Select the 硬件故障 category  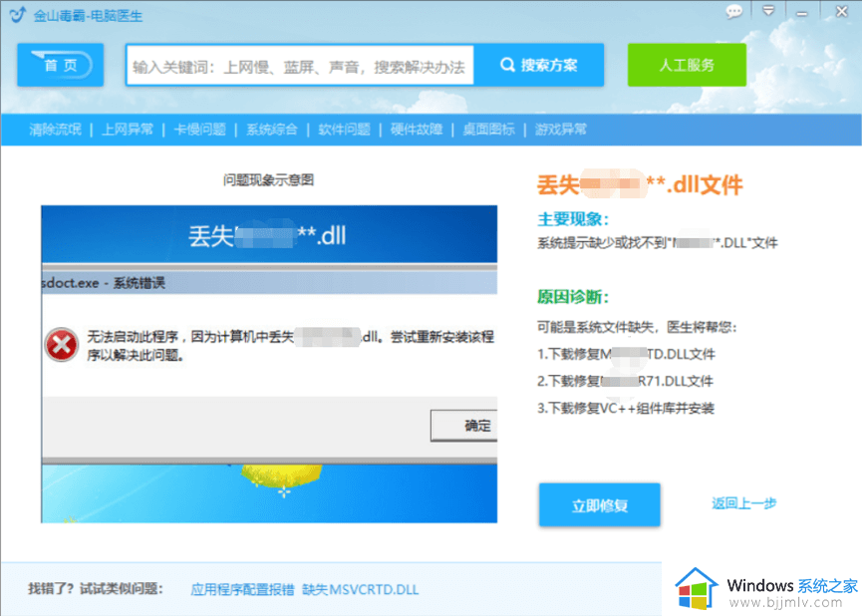[x=417, y=130]
